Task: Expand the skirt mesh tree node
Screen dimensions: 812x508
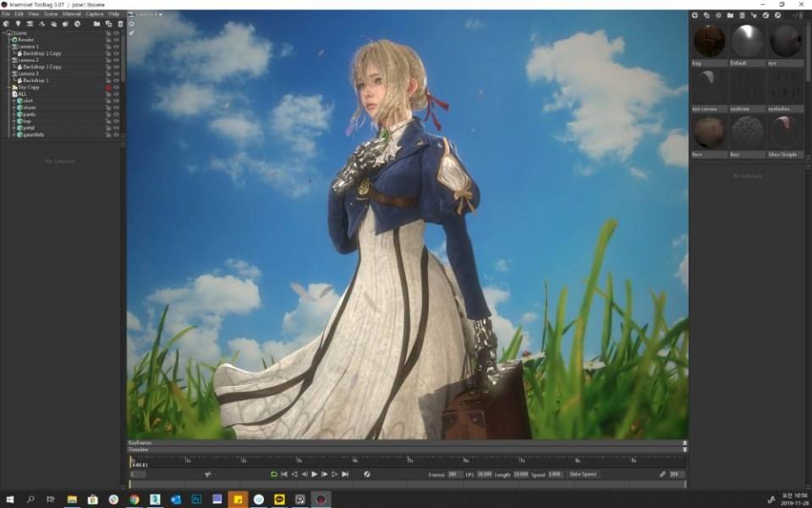Action: coord(14,101)
